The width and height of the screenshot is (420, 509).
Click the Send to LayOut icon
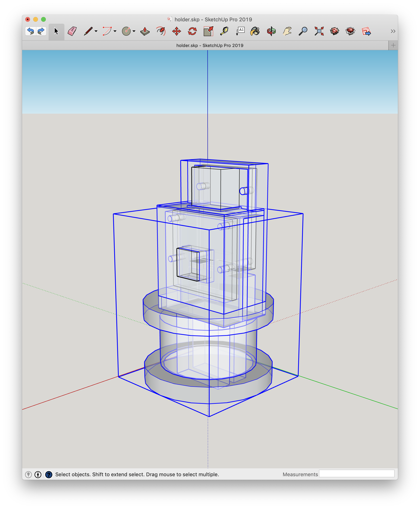tap(366, 31)
